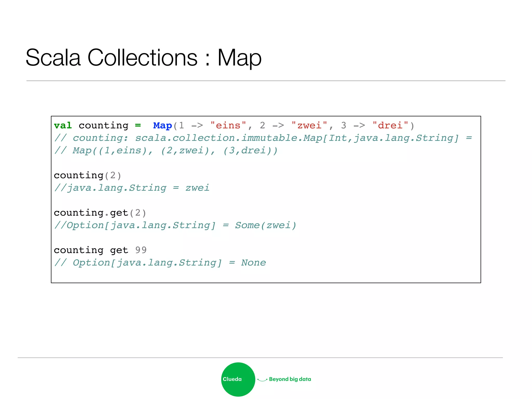
Task: Click the green "val" keyword
Action: point(63,125)
